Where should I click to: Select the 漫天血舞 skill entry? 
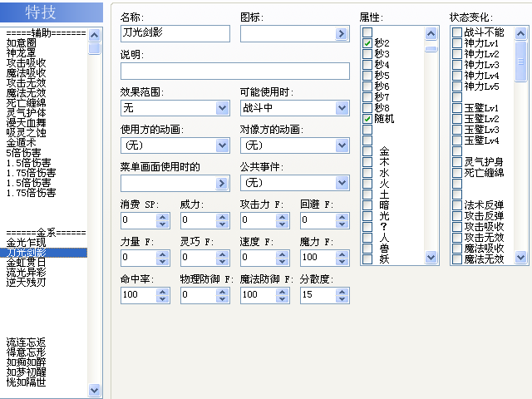point(26,123)
